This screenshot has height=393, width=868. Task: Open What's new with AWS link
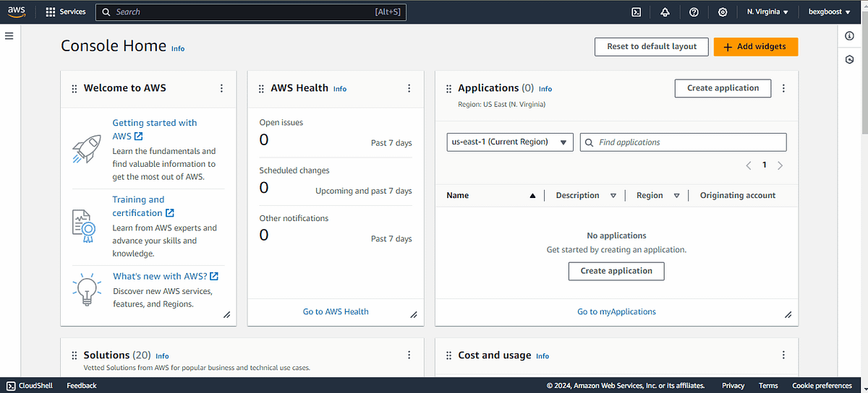(166, 276)
